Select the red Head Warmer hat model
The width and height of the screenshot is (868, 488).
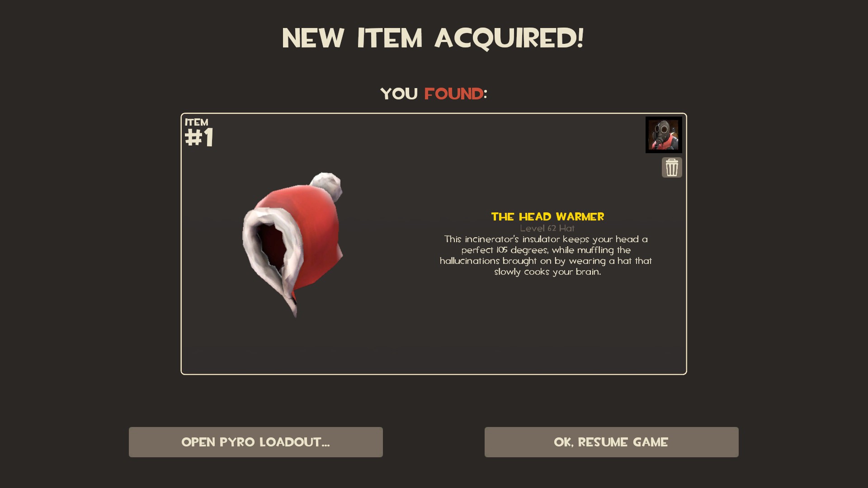coord(292,244)
